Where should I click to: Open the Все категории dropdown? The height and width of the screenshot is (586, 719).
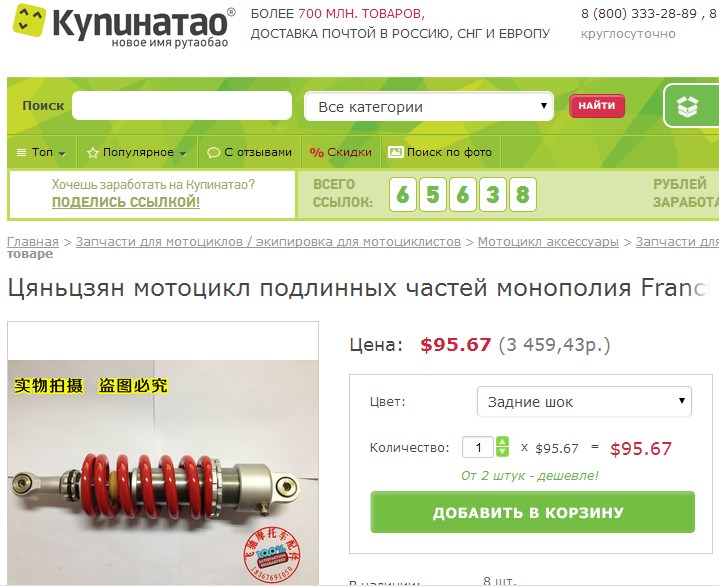click(429, 107)
